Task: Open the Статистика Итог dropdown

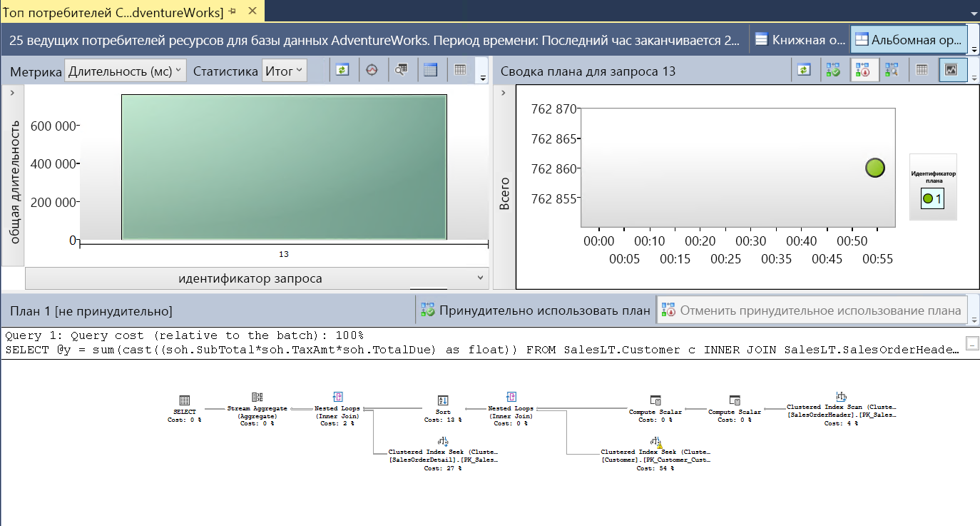Action: (284, 71)
